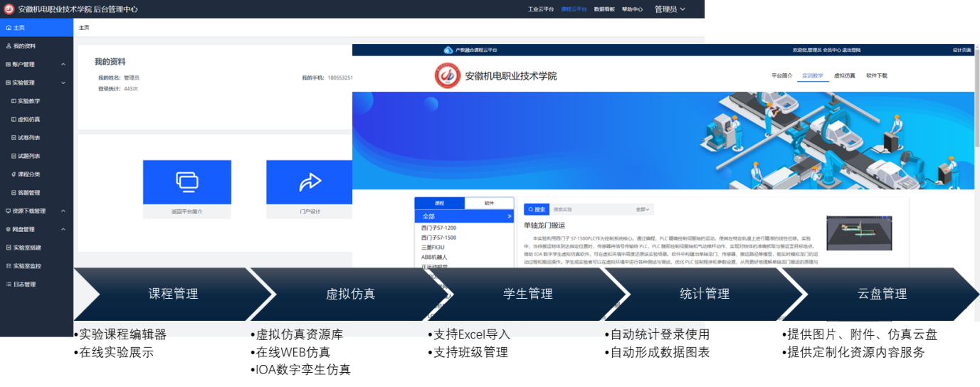
Task: Select 西门子S7-1500 in course list
Action: (439, 237)
